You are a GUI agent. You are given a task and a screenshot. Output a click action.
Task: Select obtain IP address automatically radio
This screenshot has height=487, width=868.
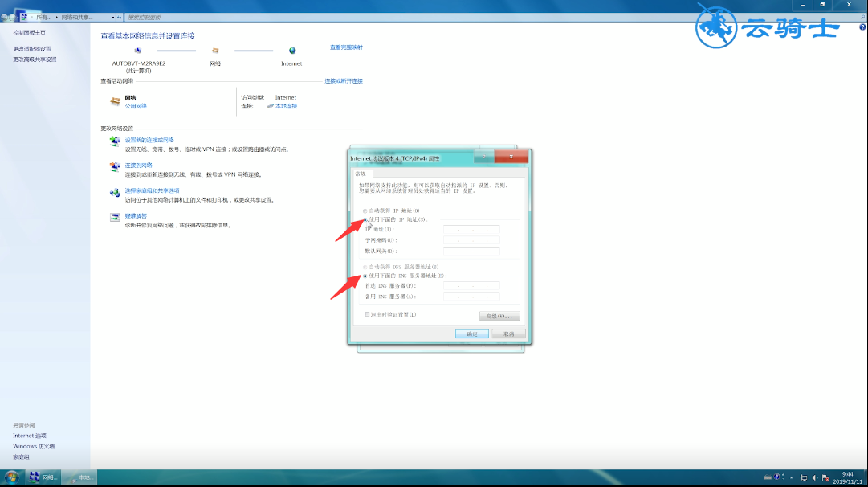[365, 211]
